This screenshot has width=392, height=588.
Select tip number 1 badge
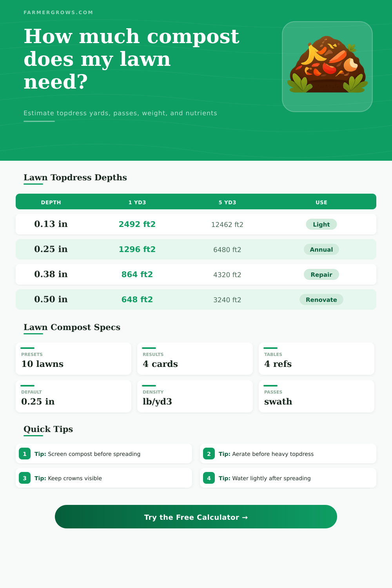click(x=25, y=454)
